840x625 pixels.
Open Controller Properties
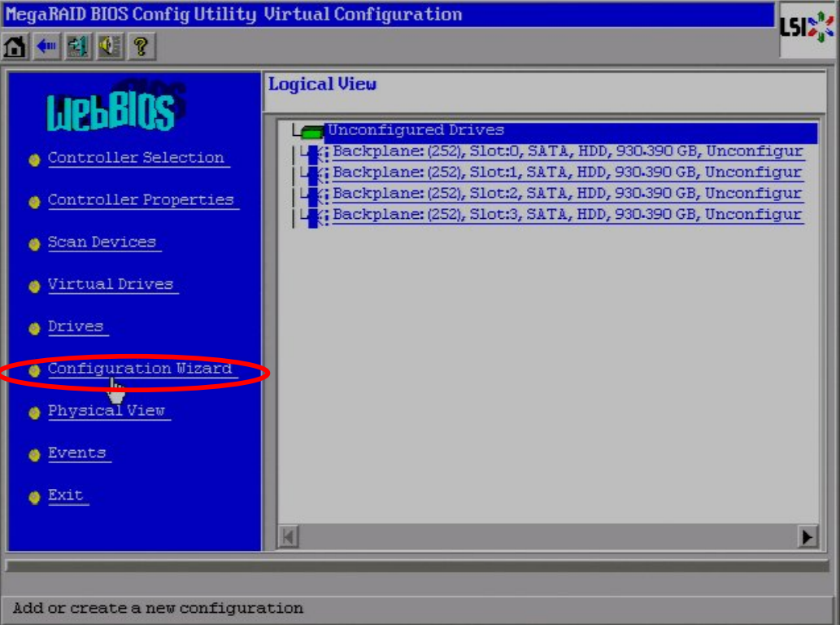click(x=140, y=200)
